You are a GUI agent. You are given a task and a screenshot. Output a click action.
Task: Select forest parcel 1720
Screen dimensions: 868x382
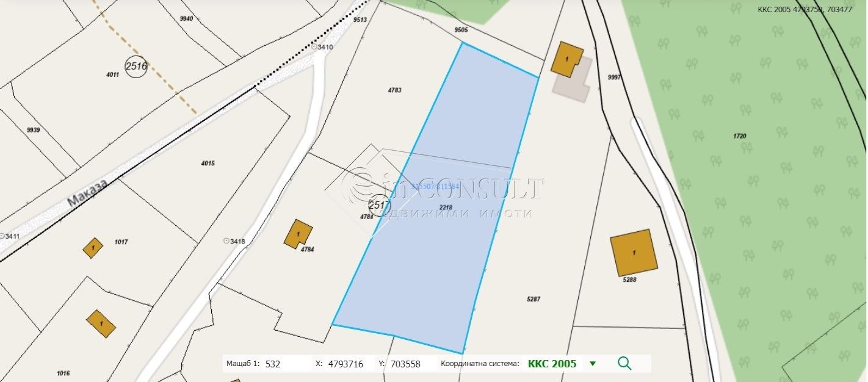tap(740, 136)
